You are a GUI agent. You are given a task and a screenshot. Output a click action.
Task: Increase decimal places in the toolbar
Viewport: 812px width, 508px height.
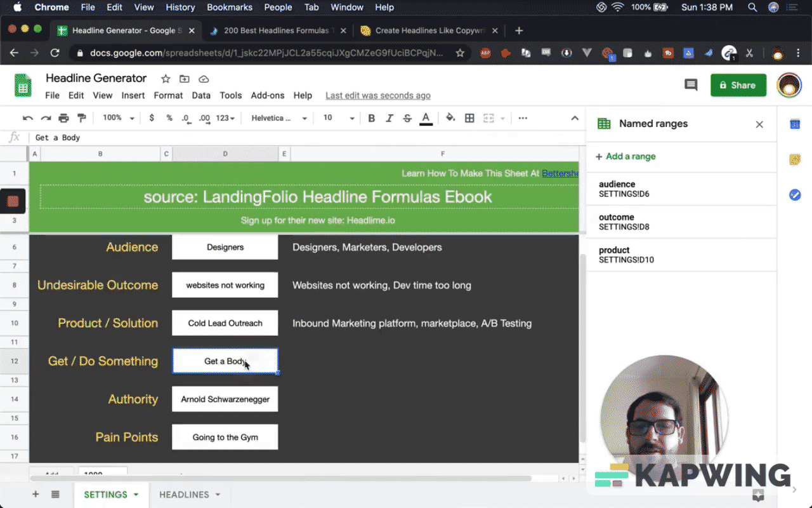tap(204, 118)
